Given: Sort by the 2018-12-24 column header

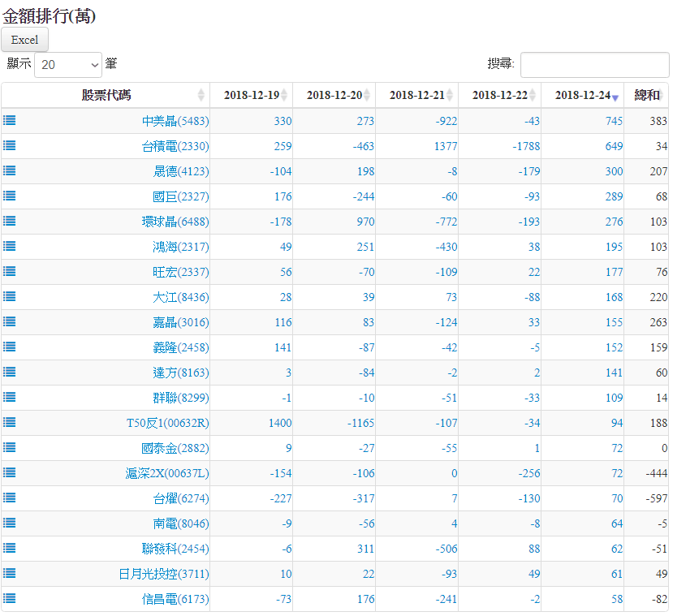Looking at the screenshot, I should tap(582, 95).
